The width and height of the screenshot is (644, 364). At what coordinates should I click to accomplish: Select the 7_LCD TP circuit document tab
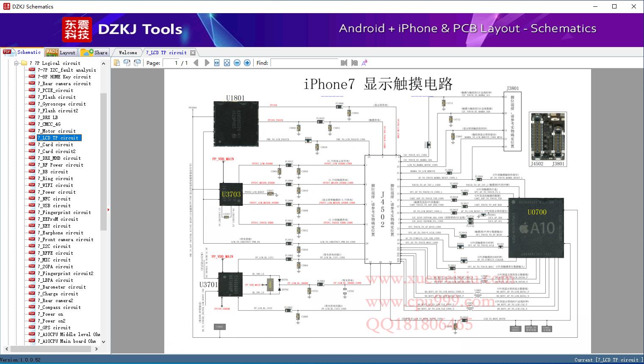click(166, 53)
